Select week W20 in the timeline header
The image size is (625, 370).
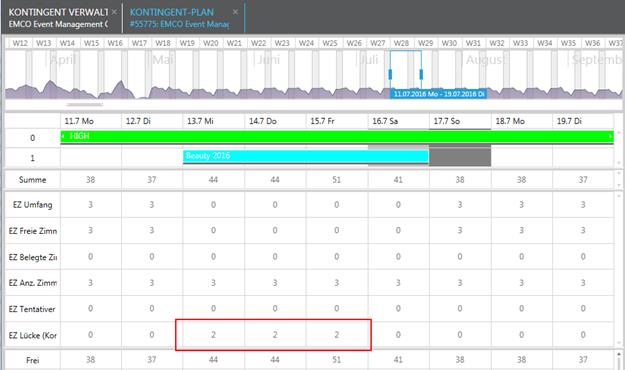coord(210,43)
